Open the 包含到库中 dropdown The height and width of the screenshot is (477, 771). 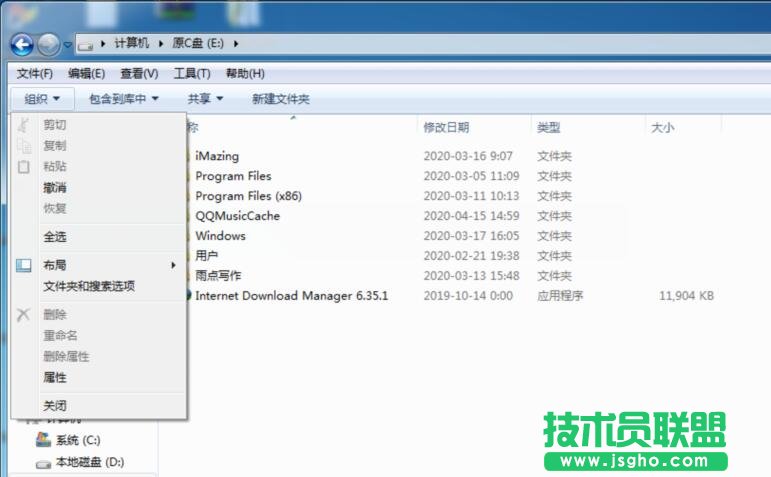click(x=124, y=99)
